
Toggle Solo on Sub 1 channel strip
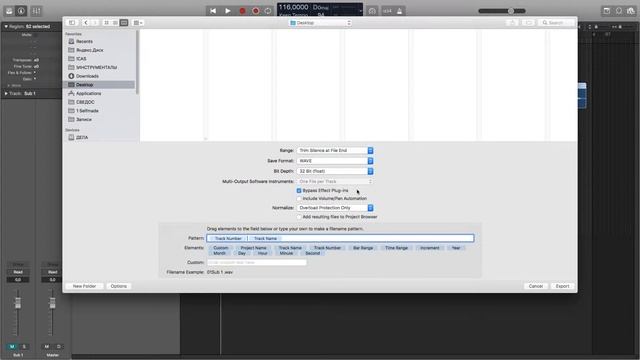[x=24, y=347]
